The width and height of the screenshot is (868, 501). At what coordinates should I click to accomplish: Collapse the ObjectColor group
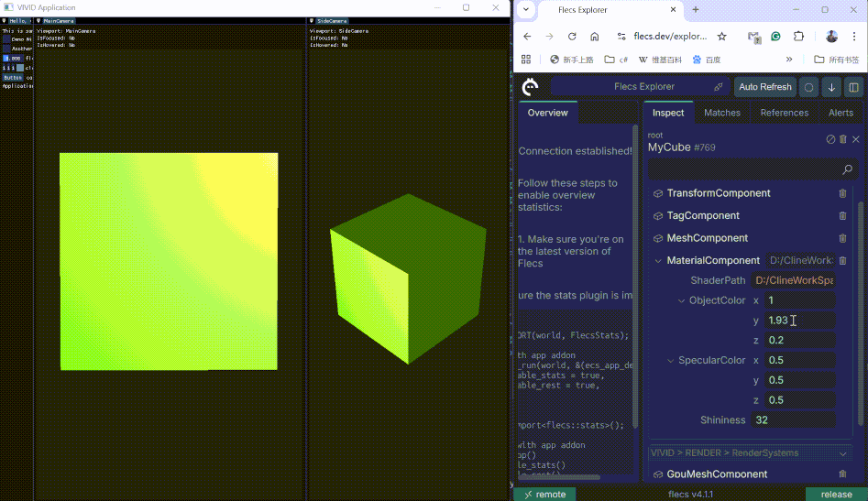(681, 300)
